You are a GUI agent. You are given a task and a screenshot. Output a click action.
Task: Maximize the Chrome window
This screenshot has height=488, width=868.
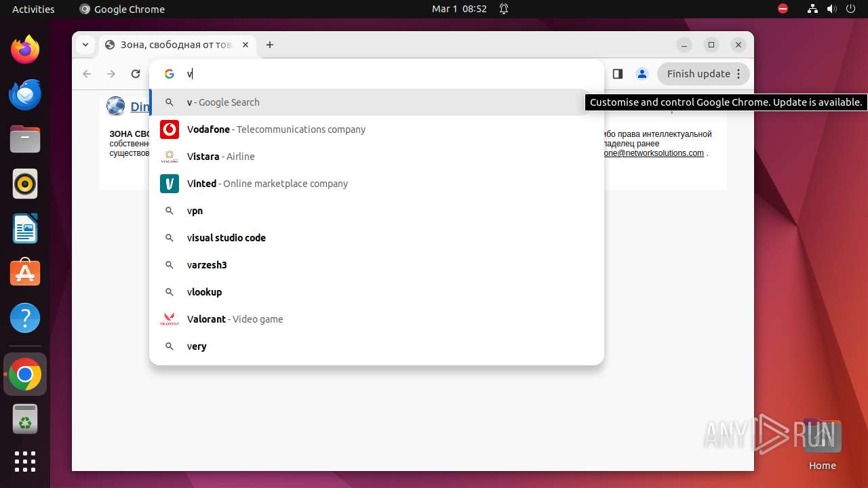(711, 45)
